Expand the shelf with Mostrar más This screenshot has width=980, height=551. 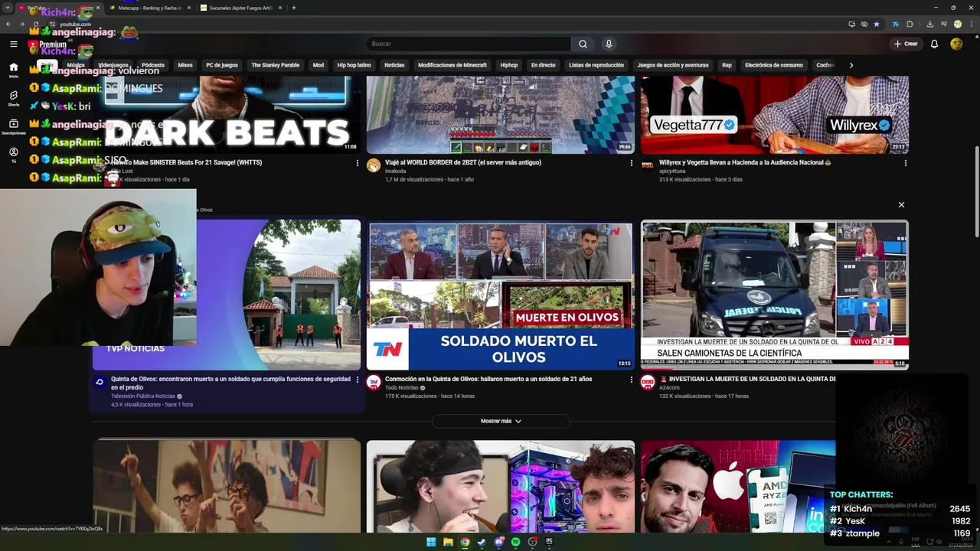501,421
